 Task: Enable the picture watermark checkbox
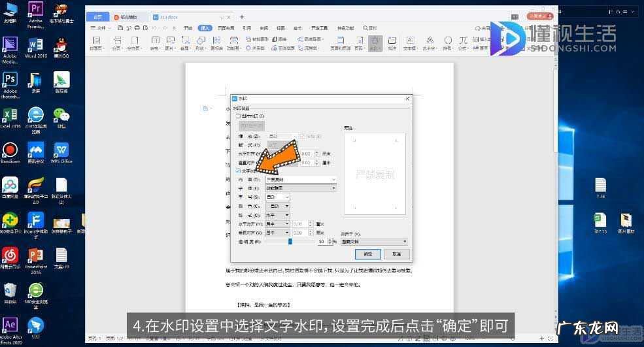click(238, 116)
